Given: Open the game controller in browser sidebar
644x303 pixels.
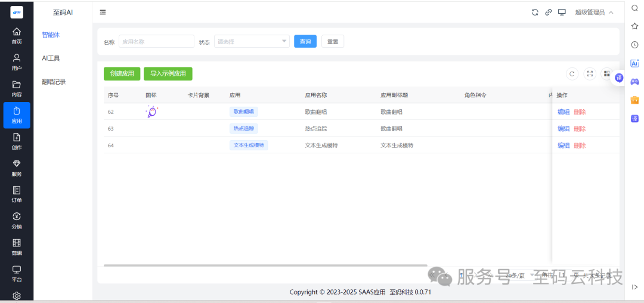Looking at the screenshot, I should tap(634, 82).
